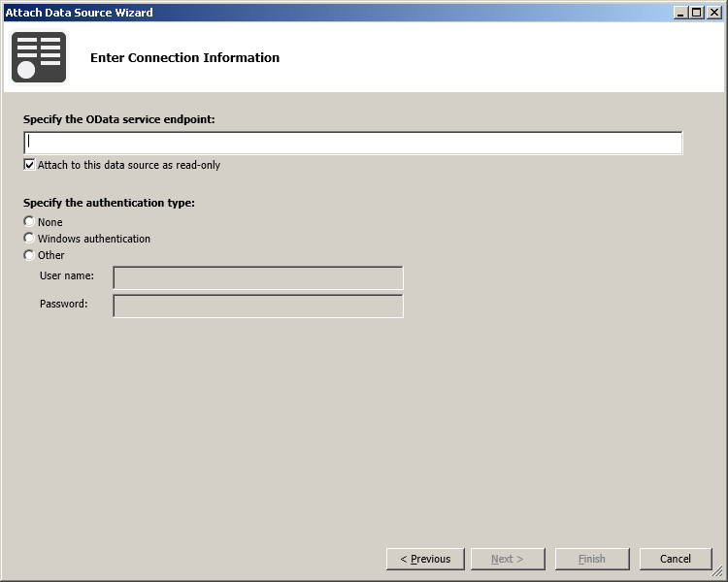Click the Enter Connection Information heading
This screenshot has height=582, width=728.
[184, 58]
